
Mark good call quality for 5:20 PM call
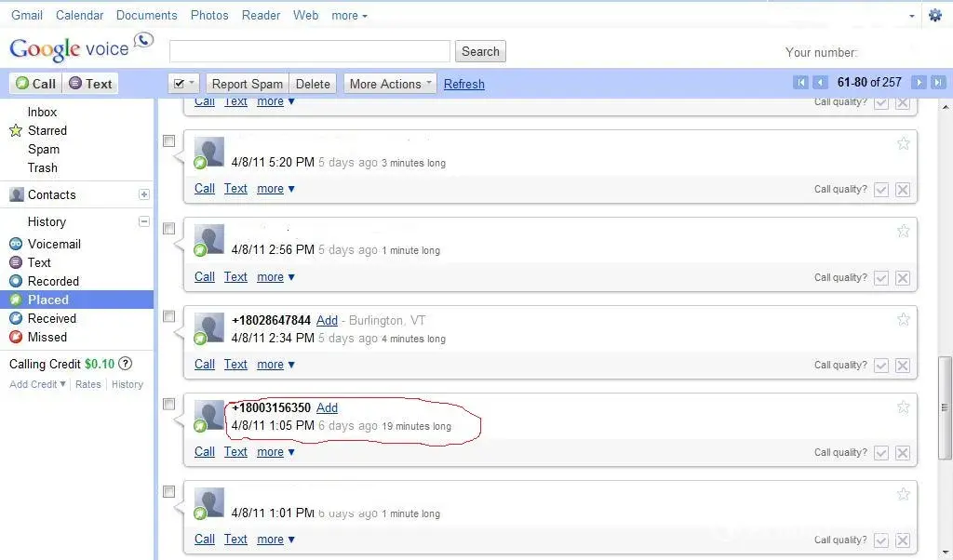(x=881, y=190)
